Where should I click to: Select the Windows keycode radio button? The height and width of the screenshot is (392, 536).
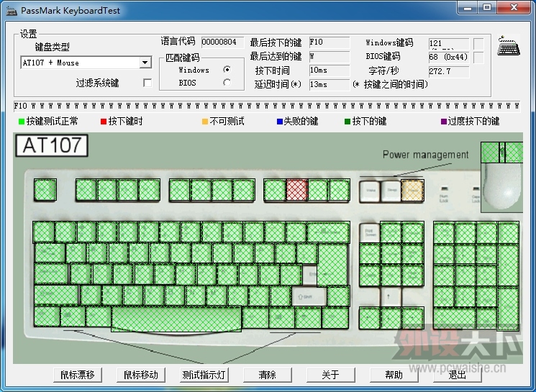click(x=227, y=70)
